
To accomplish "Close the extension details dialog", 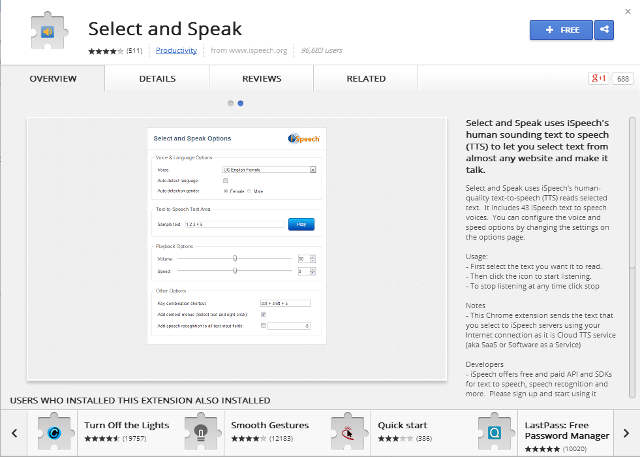I will tap(628, 11).
